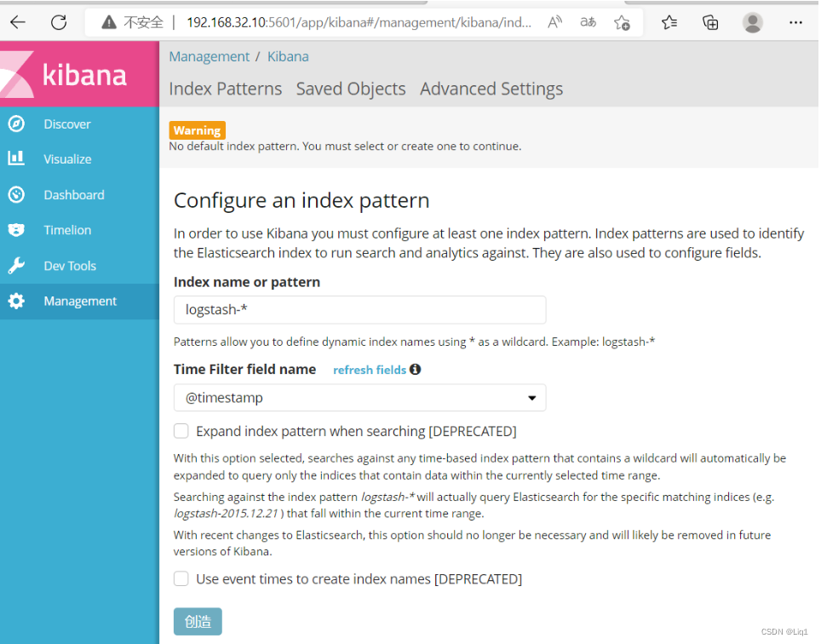
Task: Reload the page with the refresh icon
Action: [59, 22]
